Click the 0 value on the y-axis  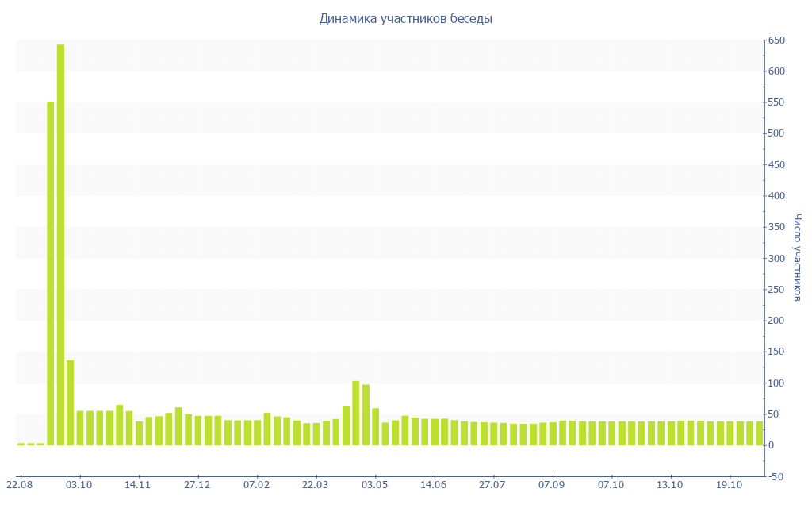[x=772, y=445]
